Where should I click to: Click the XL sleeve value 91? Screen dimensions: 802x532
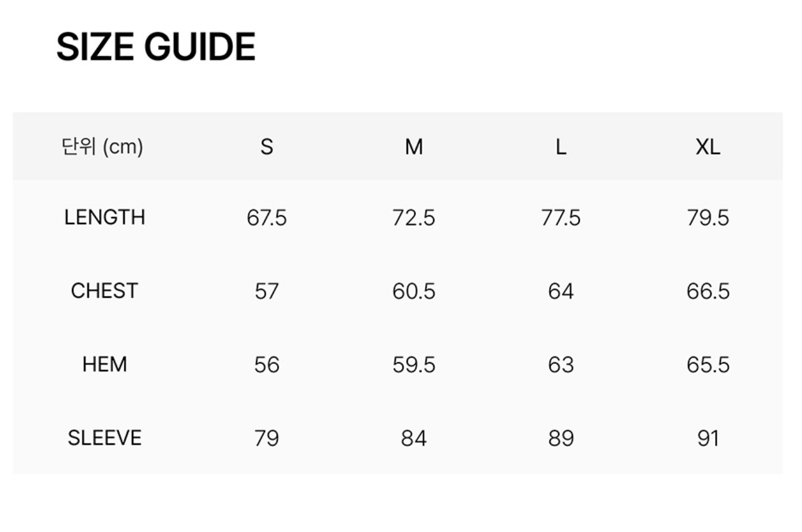[708, 439]
